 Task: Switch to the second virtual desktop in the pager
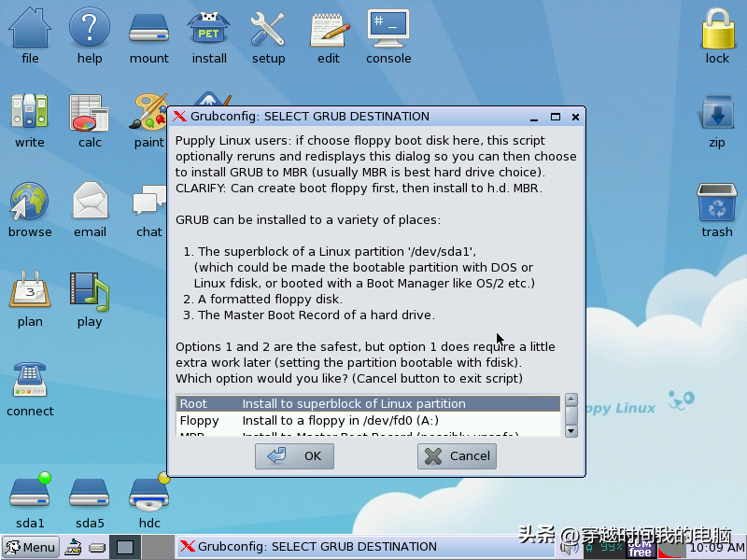(x=158, y=547)
